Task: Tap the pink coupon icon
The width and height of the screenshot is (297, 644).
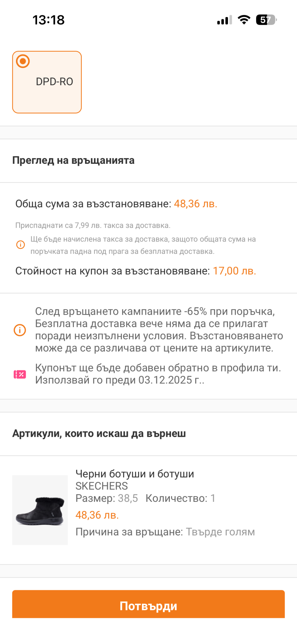Action: click(x=20, y=374)
